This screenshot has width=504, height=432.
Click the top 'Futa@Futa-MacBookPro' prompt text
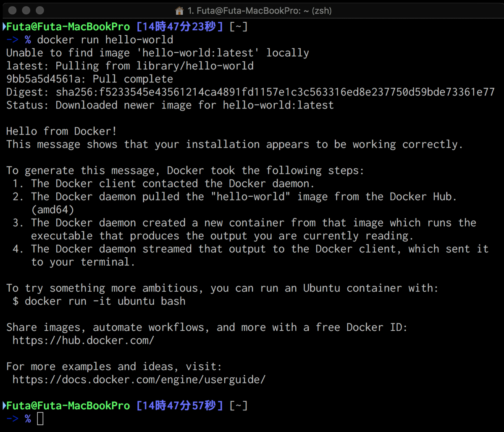(68, 27)
